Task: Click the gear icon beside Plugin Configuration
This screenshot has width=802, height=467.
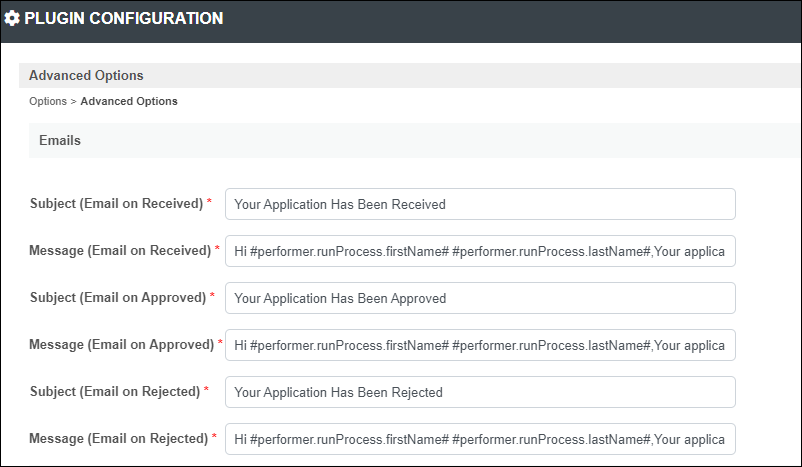Action: tap(12, 18)
